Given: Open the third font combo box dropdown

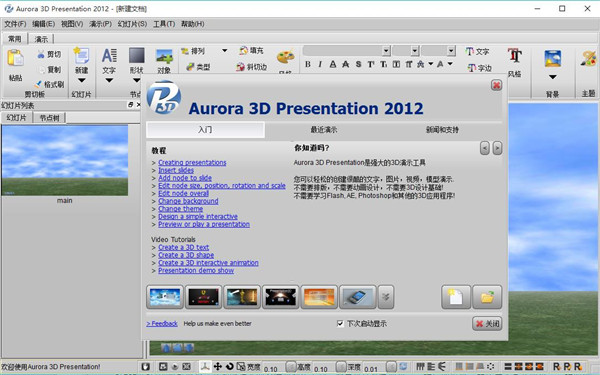Looking at the screenshot, I should coord(452,51).
